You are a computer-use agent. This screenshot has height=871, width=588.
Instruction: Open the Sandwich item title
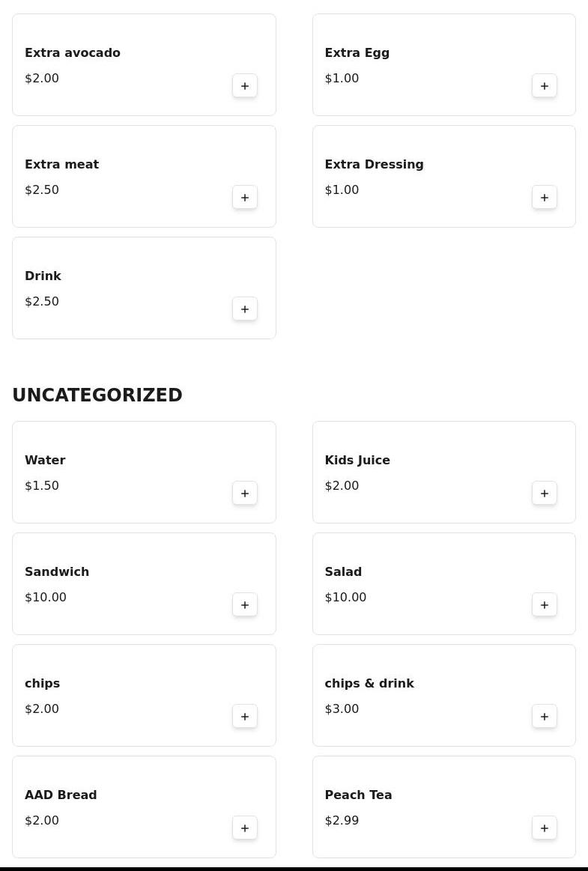point(57,572)
